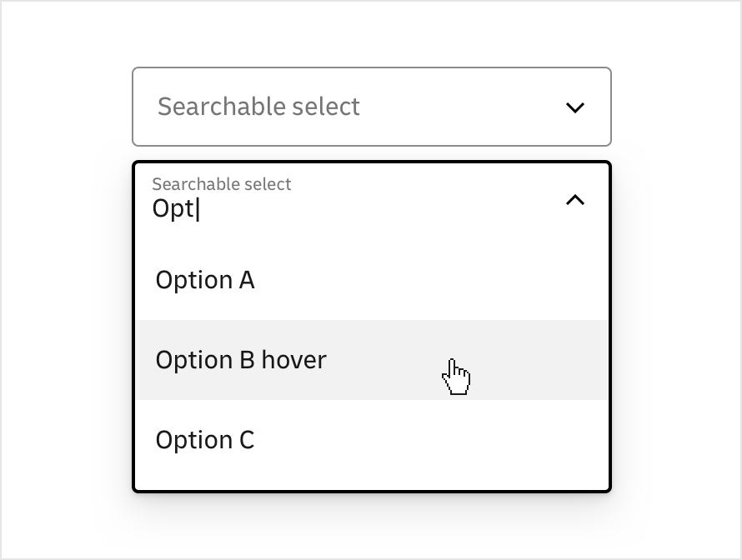Select Option A from the list
The height and width of the screenshot is (560, 742).
[x=205, y=279]
